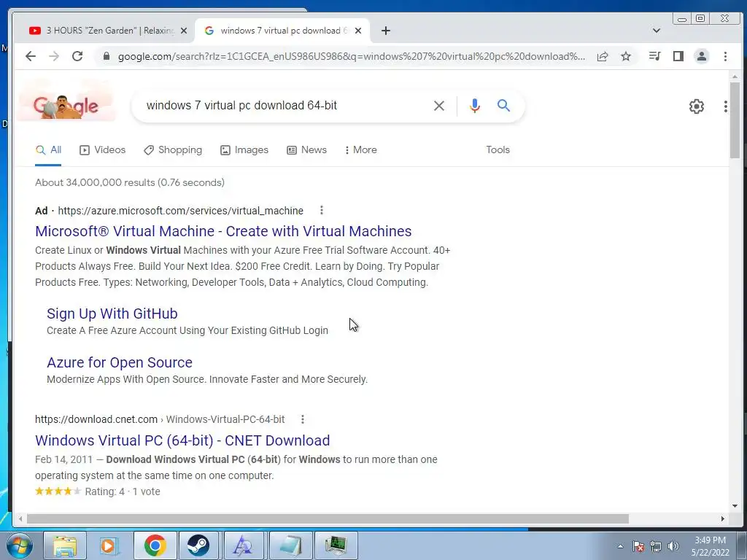Expand the tab search dropdown chevron
747x560 pixels.
(657, 31)
